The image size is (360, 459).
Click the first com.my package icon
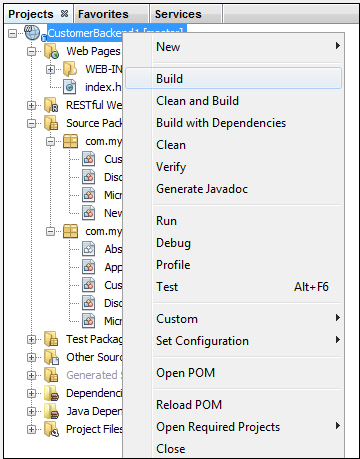pyautogui.click(x=70, y=141)
